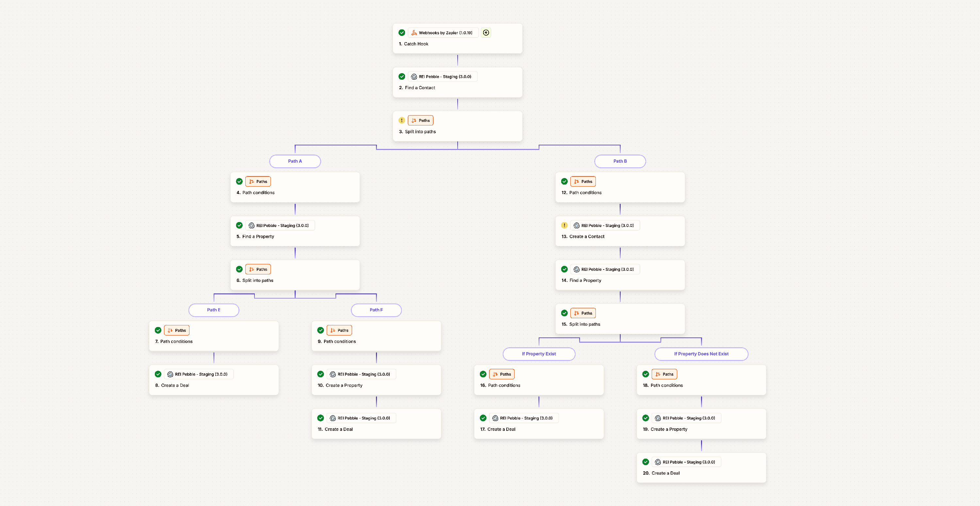
Task: Open the Path E branch pill
Action: (213, 310)
